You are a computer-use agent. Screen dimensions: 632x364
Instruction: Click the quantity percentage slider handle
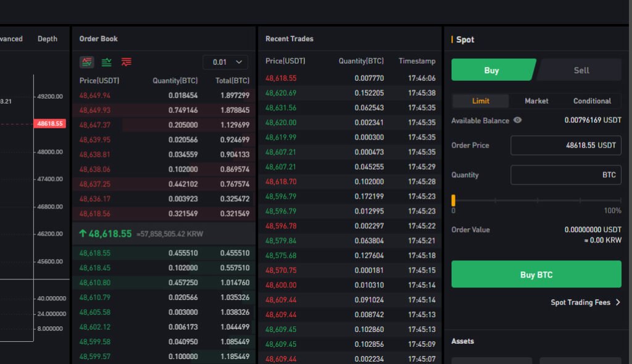click(454, 200)
